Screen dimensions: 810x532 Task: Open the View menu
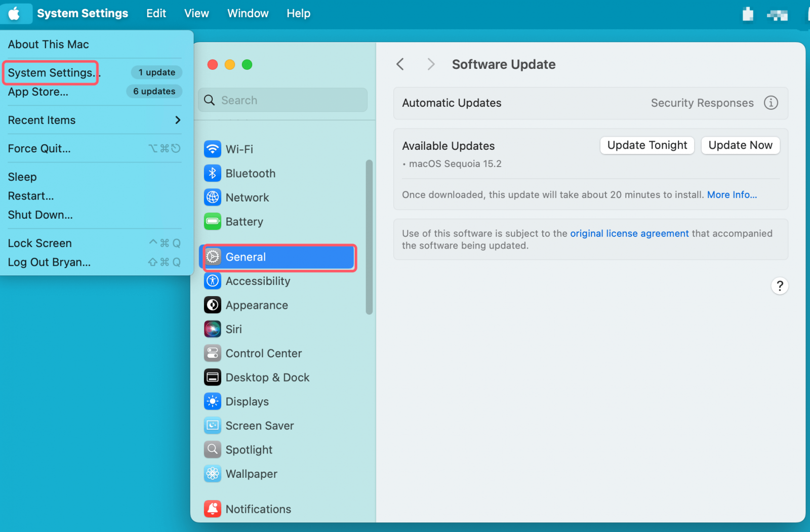point(196,13)
